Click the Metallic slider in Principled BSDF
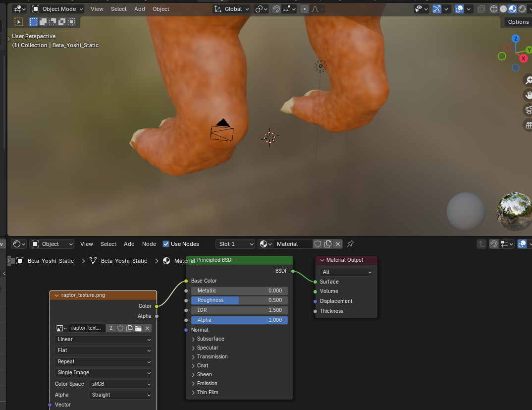The height and width of the screenshot is (410, 532). point(240,291)
